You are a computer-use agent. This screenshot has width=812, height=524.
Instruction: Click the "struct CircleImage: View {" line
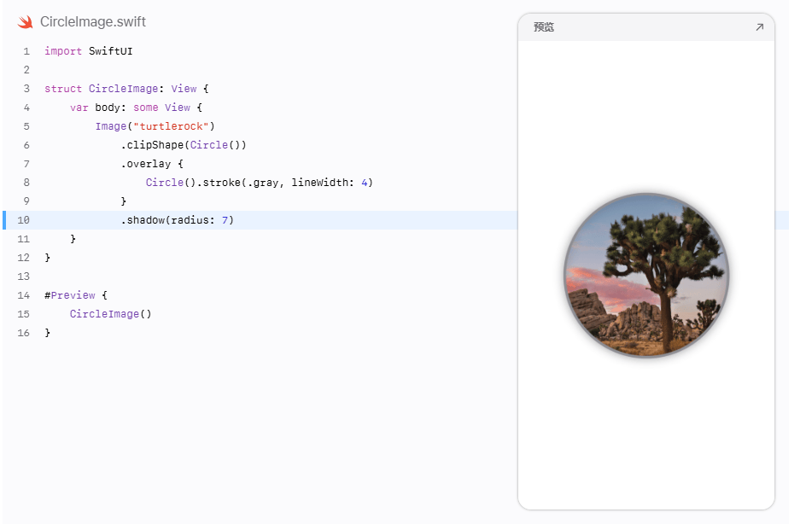[126, 89]
